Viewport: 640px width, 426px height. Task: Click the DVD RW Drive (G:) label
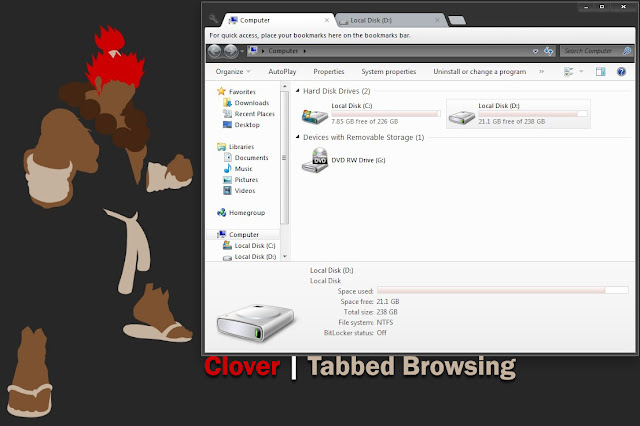(358, 160)
